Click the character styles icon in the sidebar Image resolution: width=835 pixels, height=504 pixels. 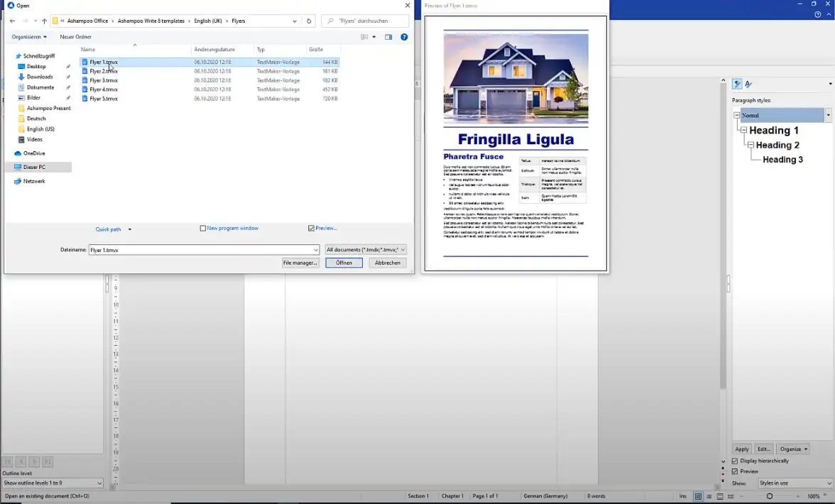click(x=748, y=84)
